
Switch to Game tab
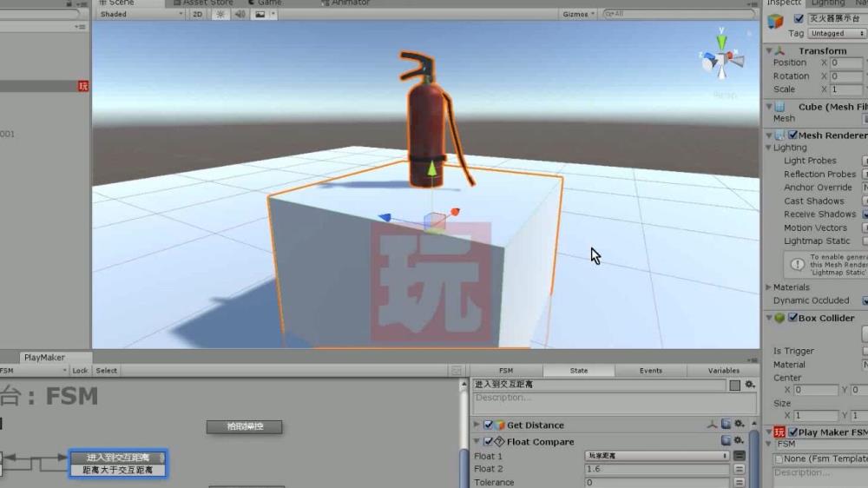pyautogui.click(x=265, y=3)
